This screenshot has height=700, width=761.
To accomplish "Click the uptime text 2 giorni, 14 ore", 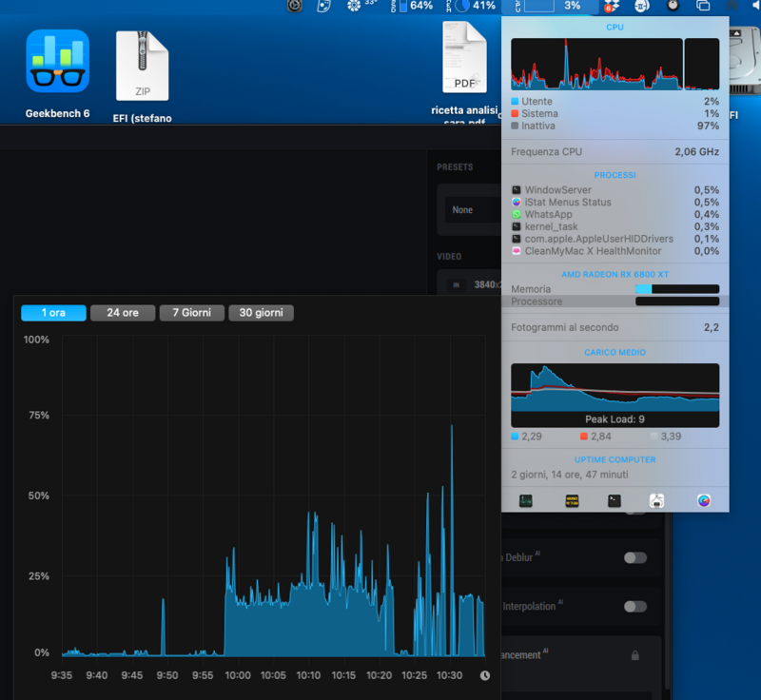I will click(x=569, y=475).
